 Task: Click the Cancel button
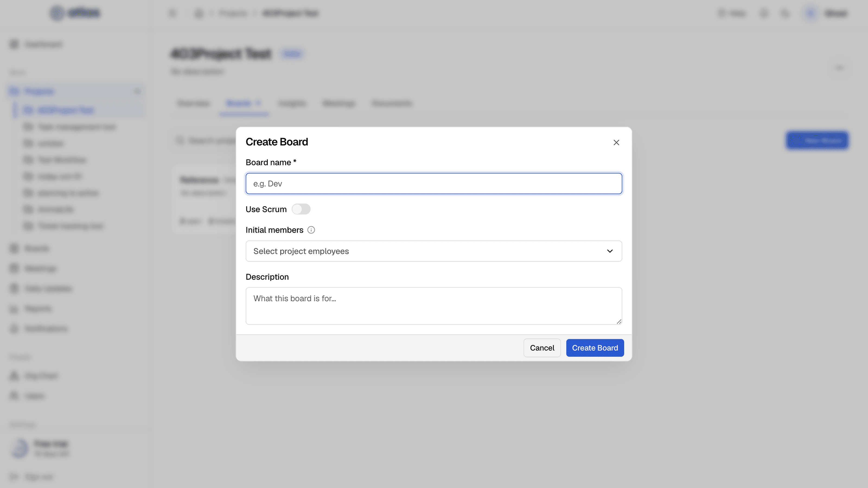click(542, 348)
